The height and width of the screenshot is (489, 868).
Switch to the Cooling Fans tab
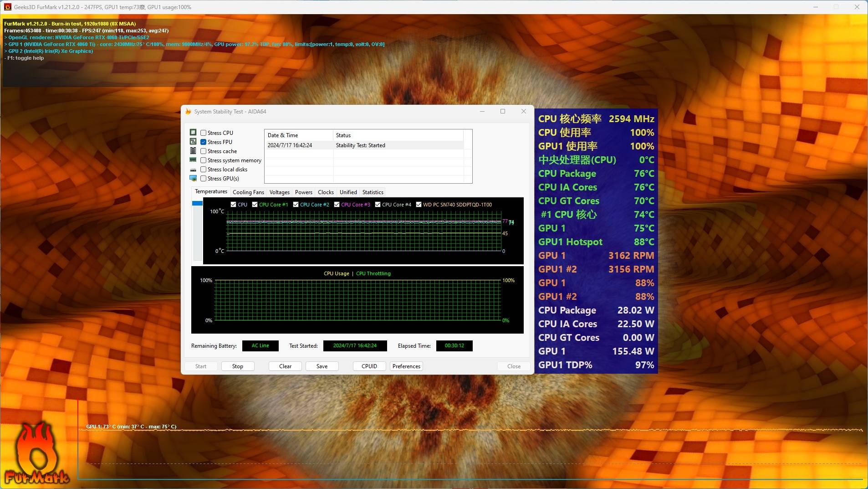pos(248,192)
